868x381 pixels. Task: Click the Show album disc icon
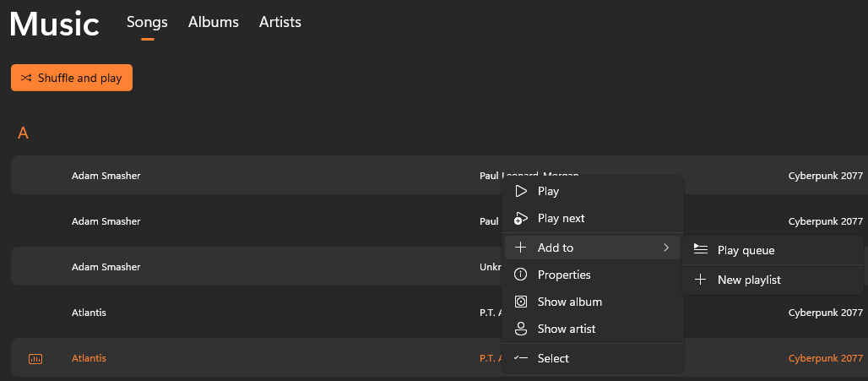click(521, 302)
